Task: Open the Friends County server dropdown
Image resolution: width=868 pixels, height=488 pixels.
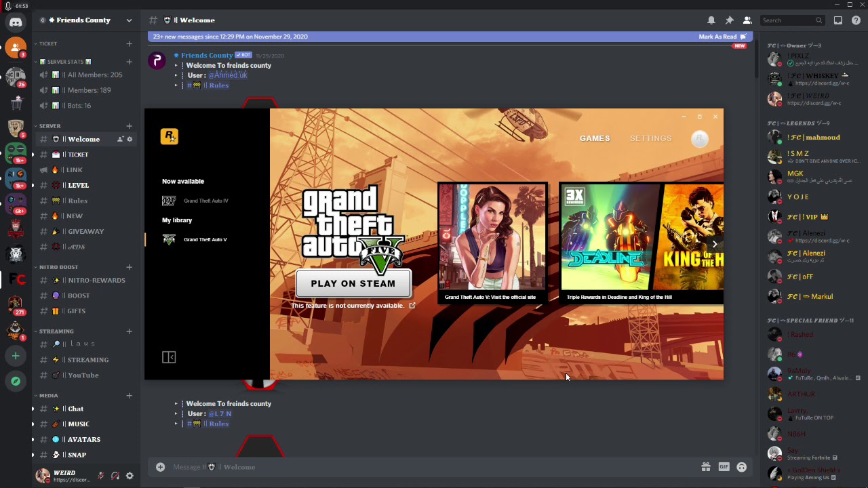Action: 129,20
